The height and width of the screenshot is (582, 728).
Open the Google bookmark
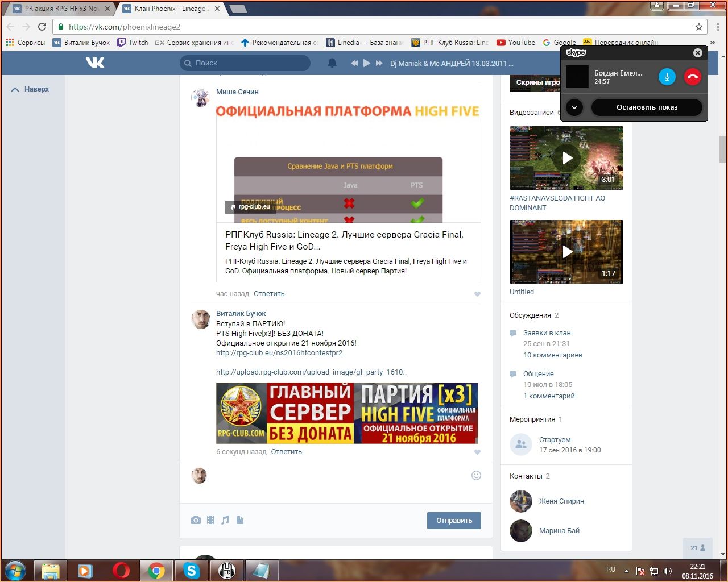coord(559,43)
